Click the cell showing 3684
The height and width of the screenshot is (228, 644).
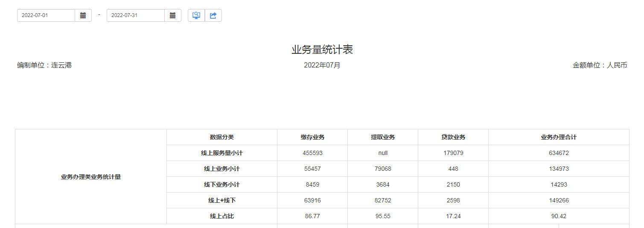tap(383, 184)
